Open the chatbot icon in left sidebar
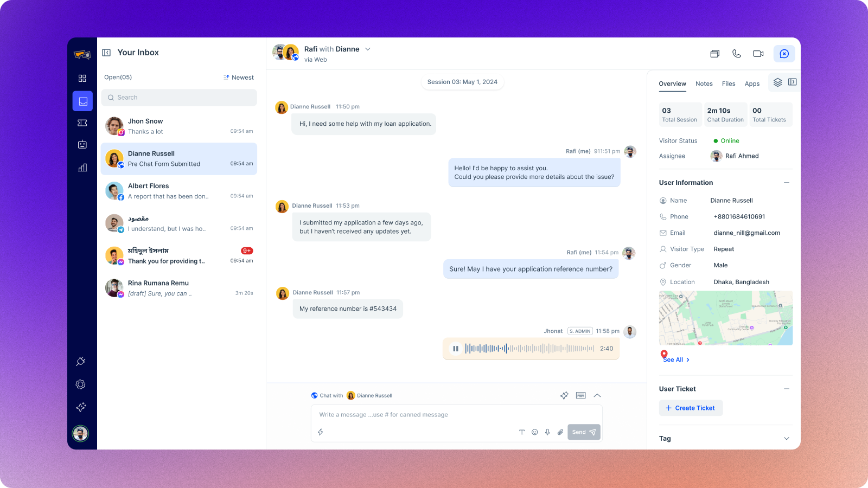 (x=82, y=145)
